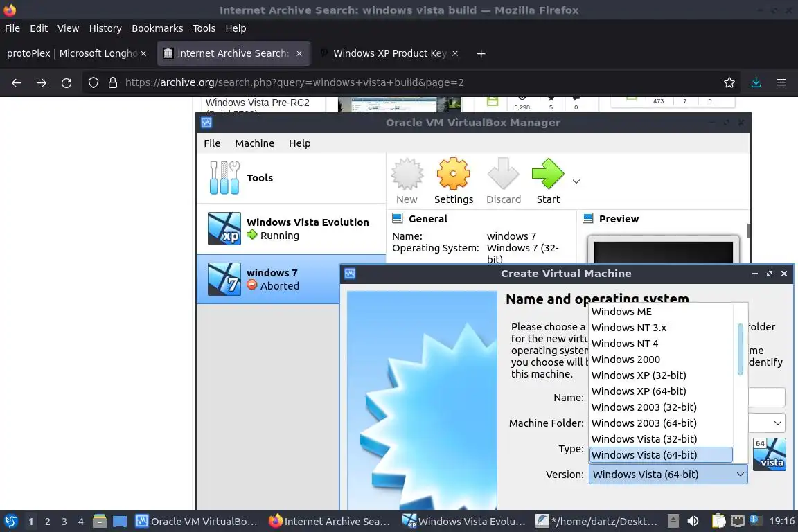Open Firefox Tools menu
The width and height of the screenshot is (798, 532).
click(x=204, y=28)
